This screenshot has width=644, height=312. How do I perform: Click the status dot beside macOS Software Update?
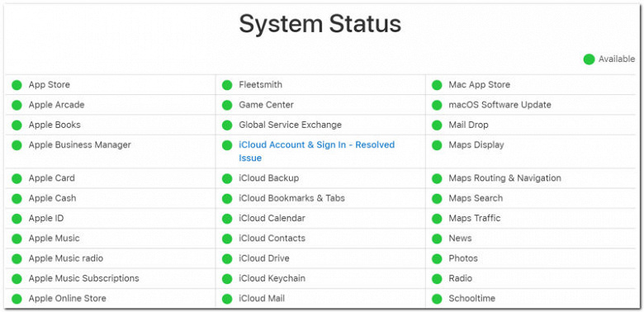coord(437,105)
